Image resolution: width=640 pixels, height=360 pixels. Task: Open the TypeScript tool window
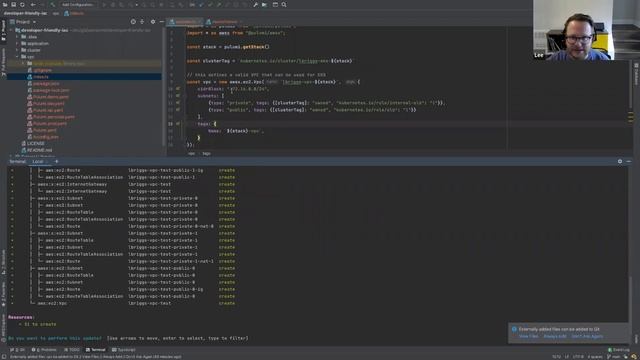(124, 350)
